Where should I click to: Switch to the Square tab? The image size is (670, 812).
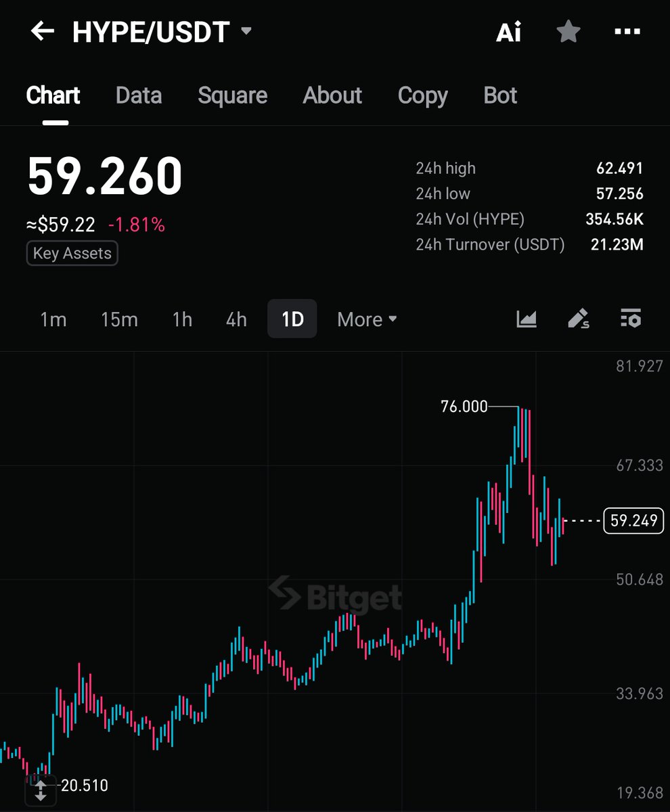tap(232, 95)
